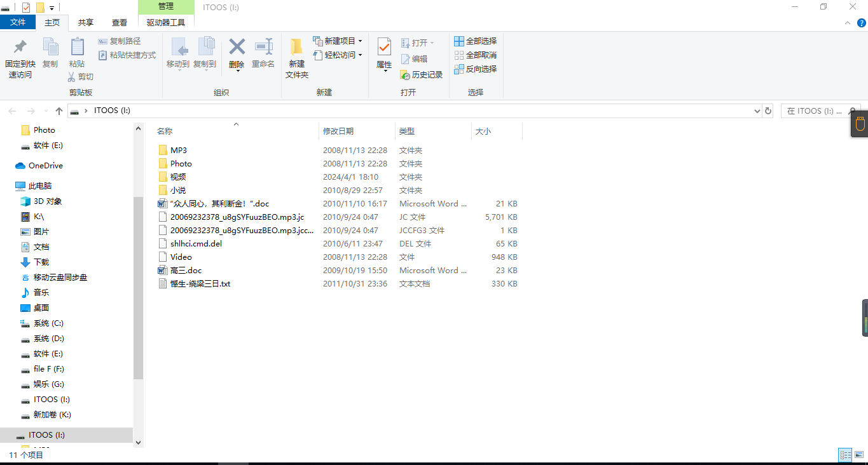The image size is (868, 465).
Task: Open 历史记录 from the ribbon
Action: tap(422, 75)
